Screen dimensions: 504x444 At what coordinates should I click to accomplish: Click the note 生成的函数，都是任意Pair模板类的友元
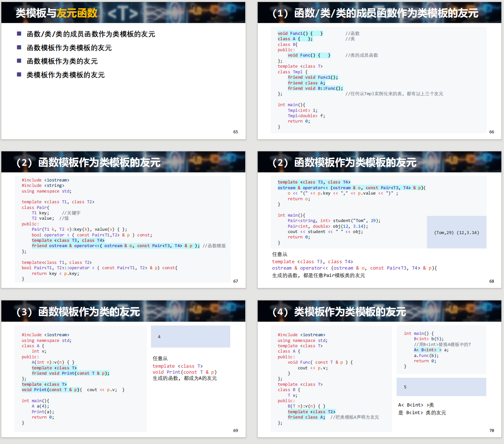pos(319,276)
